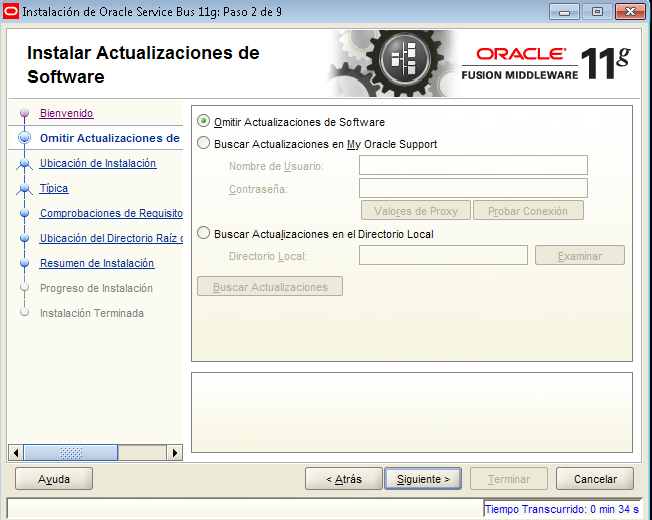
Task: Click the Contraseña input field
Action: pos(473,188)
